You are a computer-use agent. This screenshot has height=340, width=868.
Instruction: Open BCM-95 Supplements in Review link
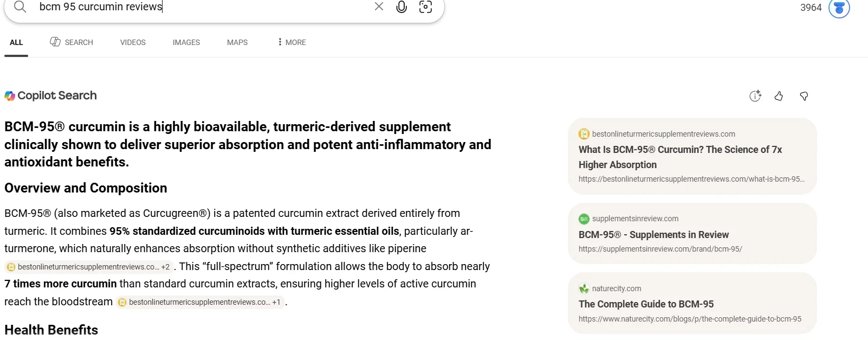pos(653,234)
